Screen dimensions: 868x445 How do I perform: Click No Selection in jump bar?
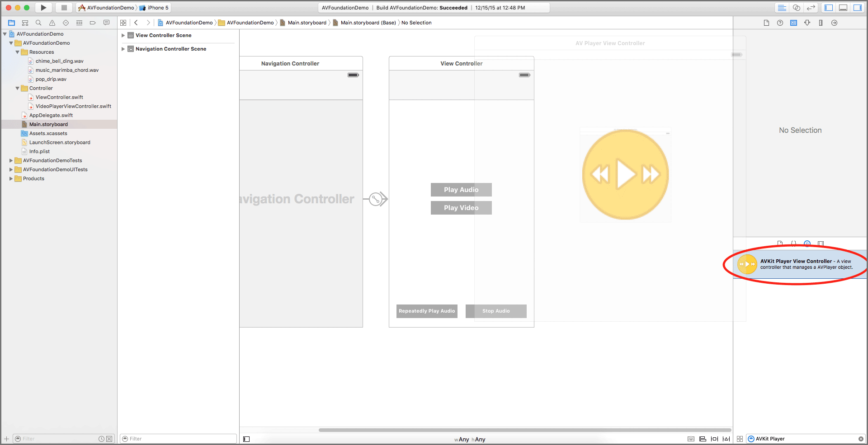point(416,23)
